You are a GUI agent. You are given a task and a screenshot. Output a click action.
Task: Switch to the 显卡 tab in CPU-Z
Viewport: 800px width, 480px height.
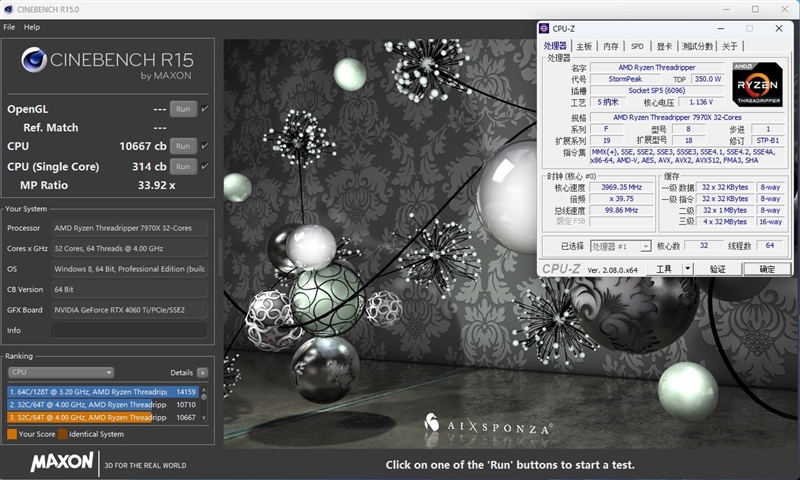click(x=664, y=46)
